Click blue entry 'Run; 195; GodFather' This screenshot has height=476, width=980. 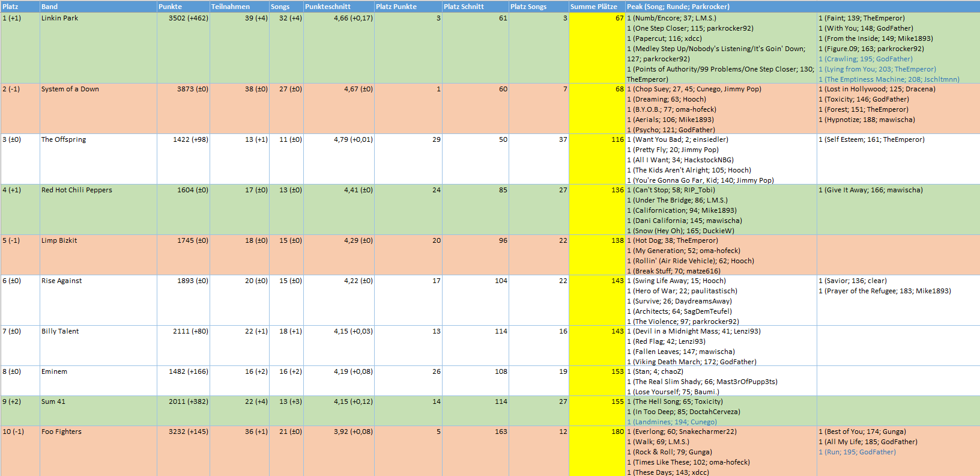coord(857,452)
